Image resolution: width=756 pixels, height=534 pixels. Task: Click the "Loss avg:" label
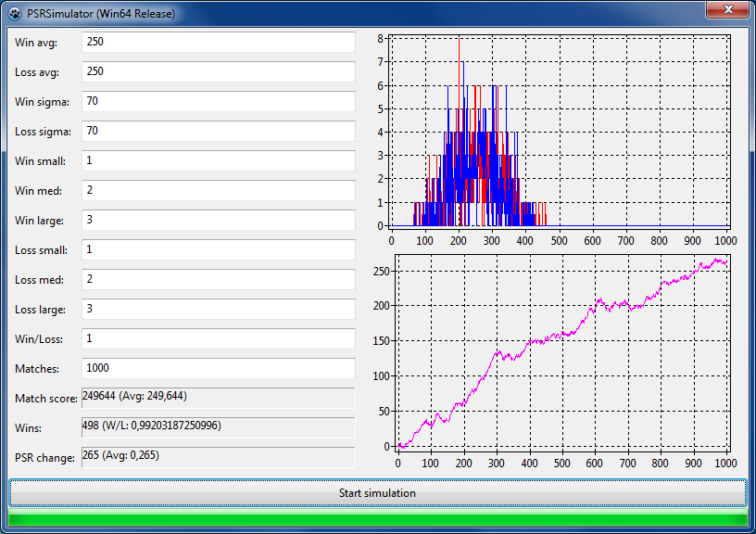coord(37,72)
